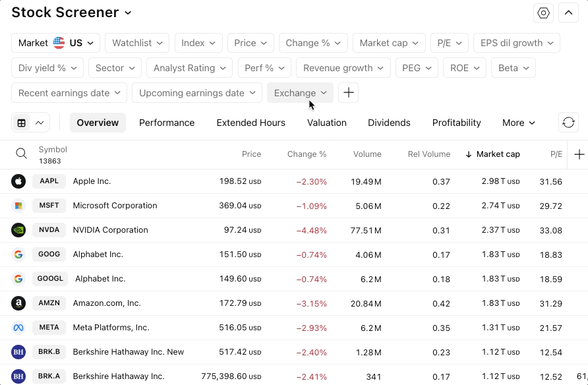Open the MSFT ticker symbol
The image size is (588, 385).
point(49,206)
